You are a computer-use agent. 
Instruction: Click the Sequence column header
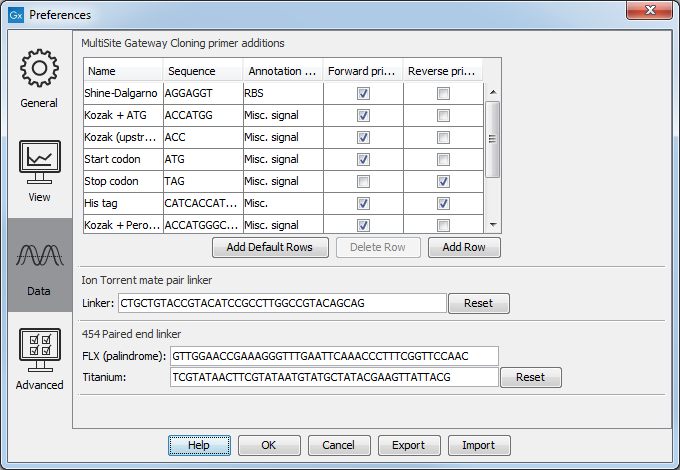pyautogui.click(x=203, y=71)
